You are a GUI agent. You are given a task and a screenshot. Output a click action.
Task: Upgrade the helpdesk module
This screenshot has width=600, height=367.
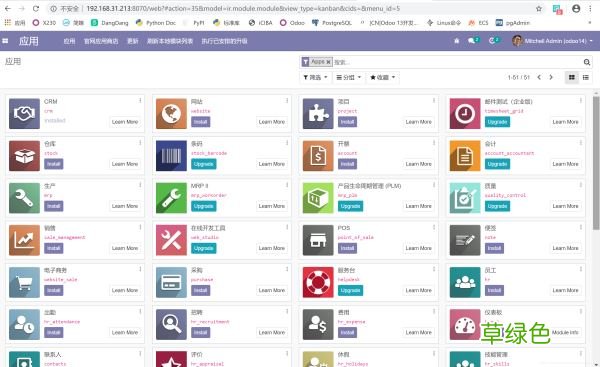(x=351, y=290)
